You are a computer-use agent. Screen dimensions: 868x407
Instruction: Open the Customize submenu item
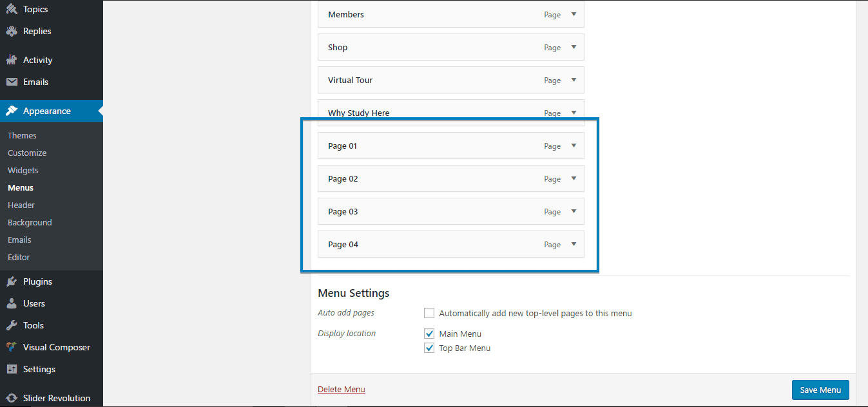coord(27,153)
